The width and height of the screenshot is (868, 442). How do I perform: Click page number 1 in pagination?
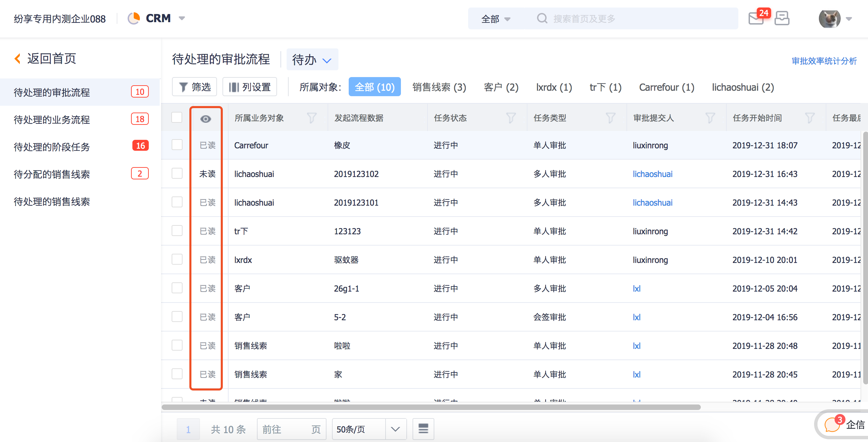188,429
